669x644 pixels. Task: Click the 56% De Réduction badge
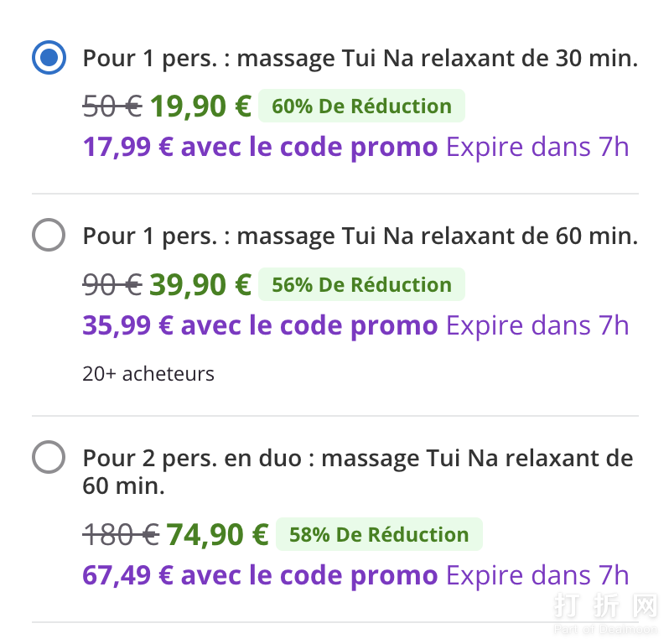coord(361,285)
